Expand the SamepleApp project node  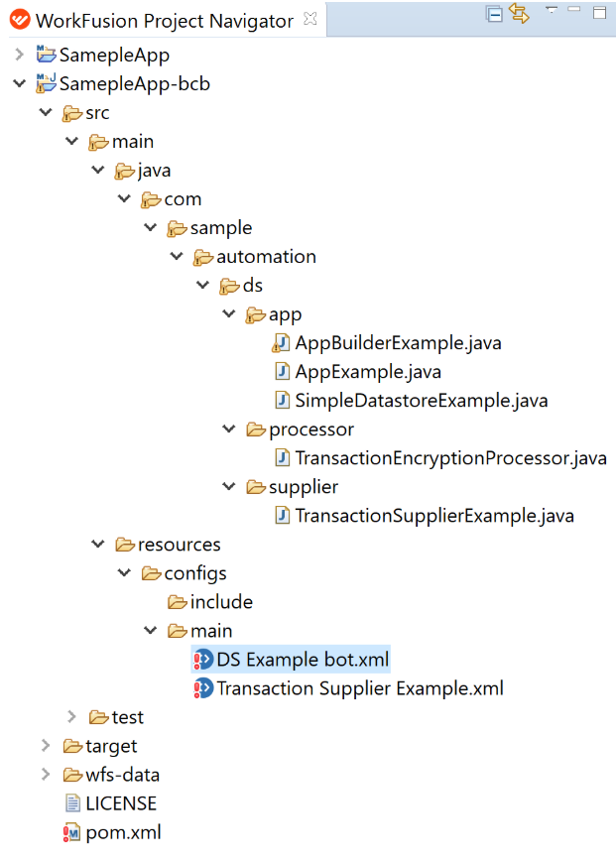click(19, 55)
